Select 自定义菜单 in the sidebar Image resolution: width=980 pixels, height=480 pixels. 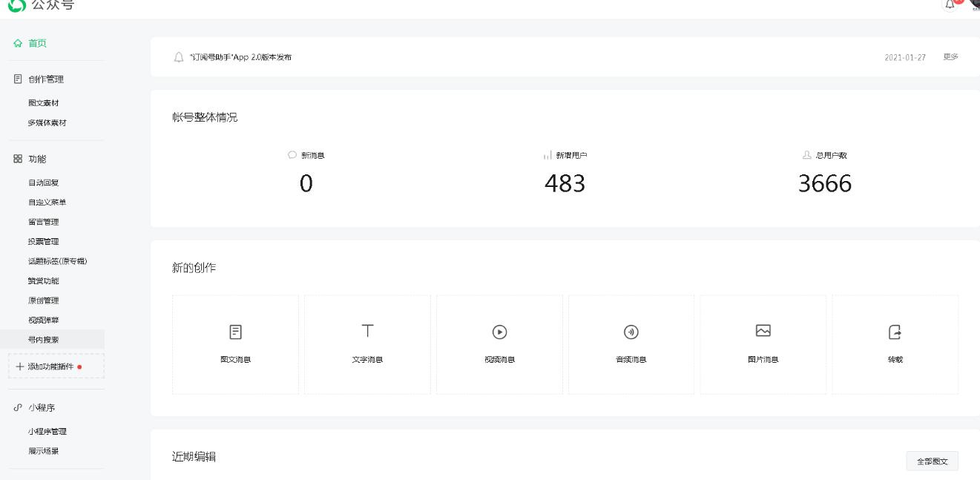point(47,203)
